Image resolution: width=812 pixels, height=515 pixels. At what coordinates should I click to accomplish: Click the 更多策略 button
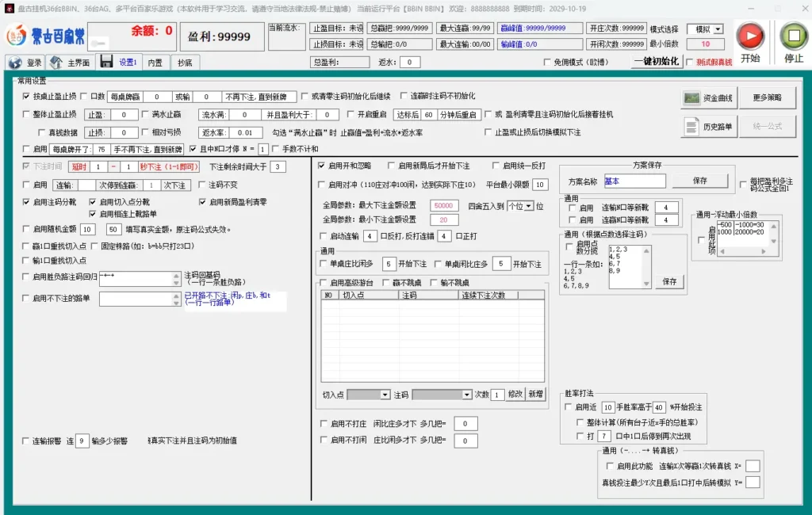click(767, 97)
